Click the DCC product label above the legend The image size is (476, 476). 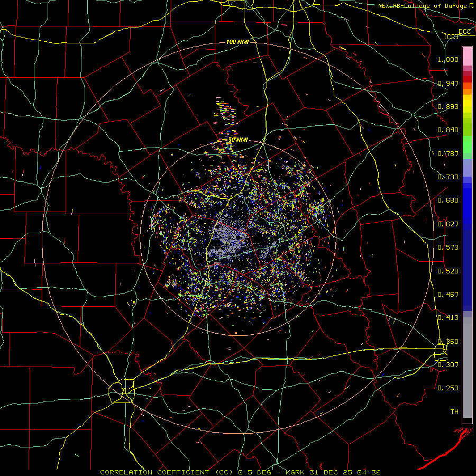pyautogui.click(x=464, y=32)
